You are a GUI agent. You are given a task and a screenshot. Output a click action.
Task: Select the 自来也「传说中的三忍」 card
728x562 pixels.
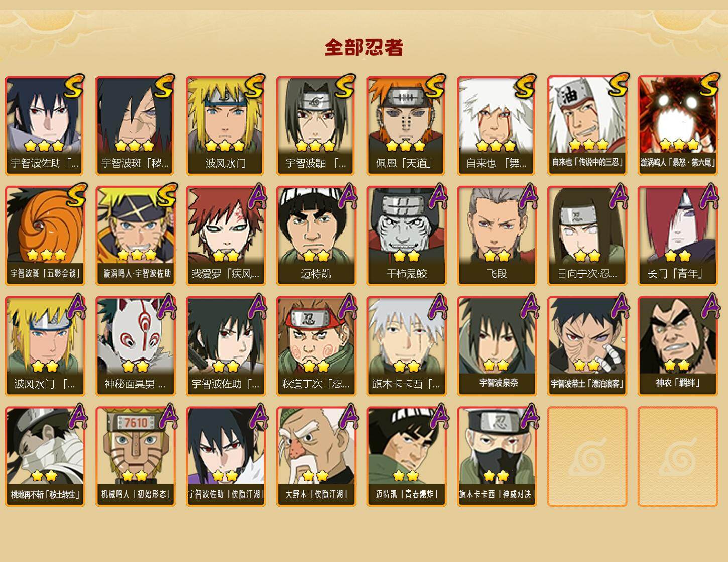click(587, 125)
